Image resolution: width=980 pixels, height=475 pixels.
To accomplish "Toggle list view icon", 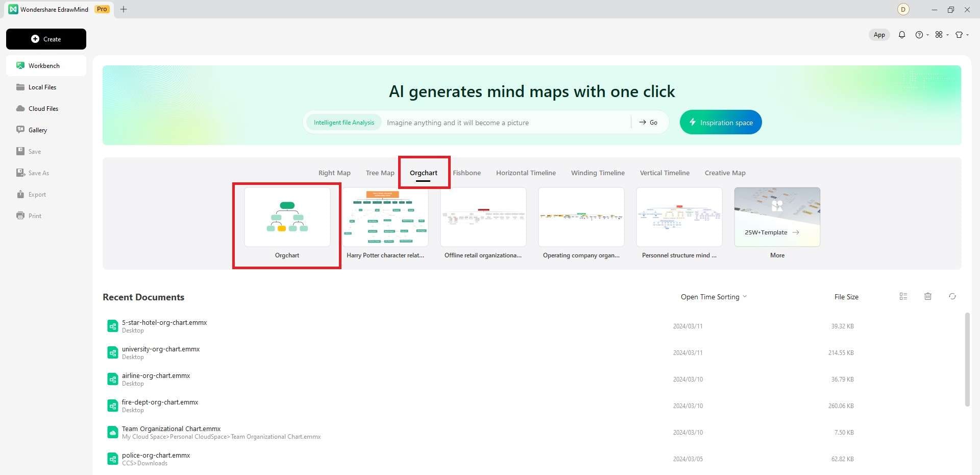I will pyautogui.click(x=903, y=296).
